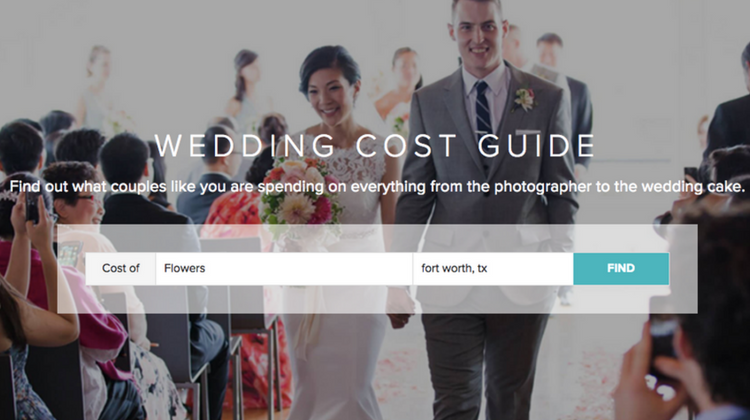The height and width of the screenshot is (420, 750).
Task: Click the bride's flower bouquet
Action: (300, 193)
